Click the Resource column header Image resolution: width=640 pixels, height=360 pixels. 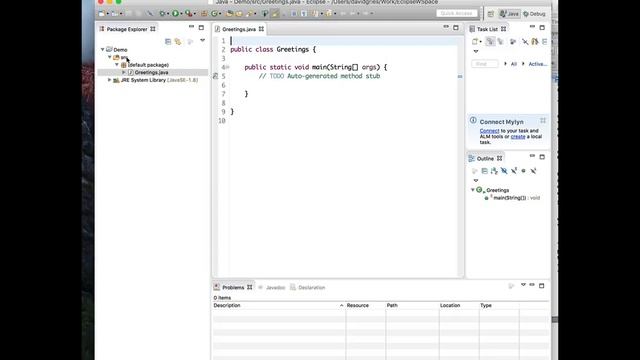(365, 305)
